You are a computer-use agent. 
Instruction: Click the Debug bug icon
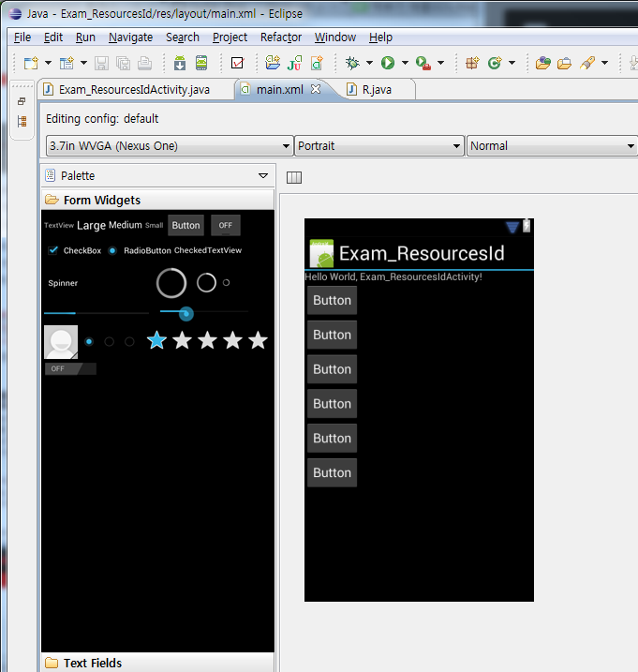(x=352, y=63)
